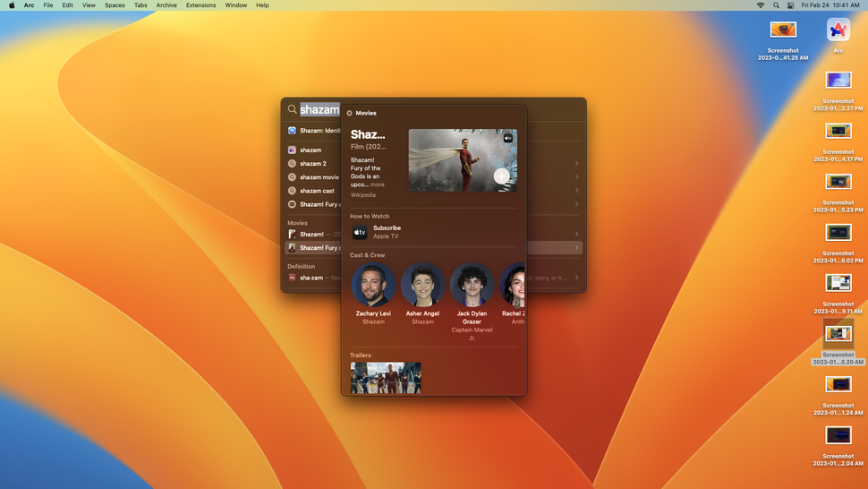Select the desktop screenshot ending 5.23 PM
The image size is (868, 489).
coord(838,182)
